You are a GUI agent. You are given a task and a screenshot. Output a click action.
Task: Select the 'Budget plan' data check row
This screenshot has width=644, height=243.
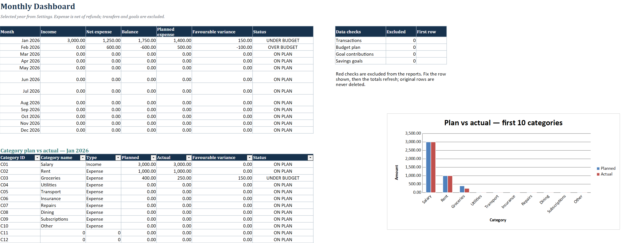[391, 47]
